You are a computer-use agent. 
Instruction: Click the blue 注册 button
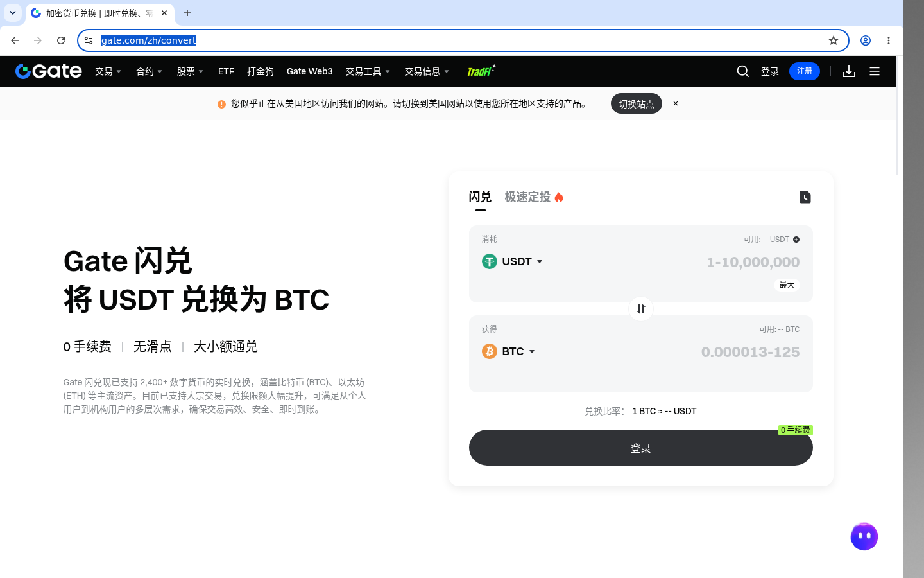805,71
